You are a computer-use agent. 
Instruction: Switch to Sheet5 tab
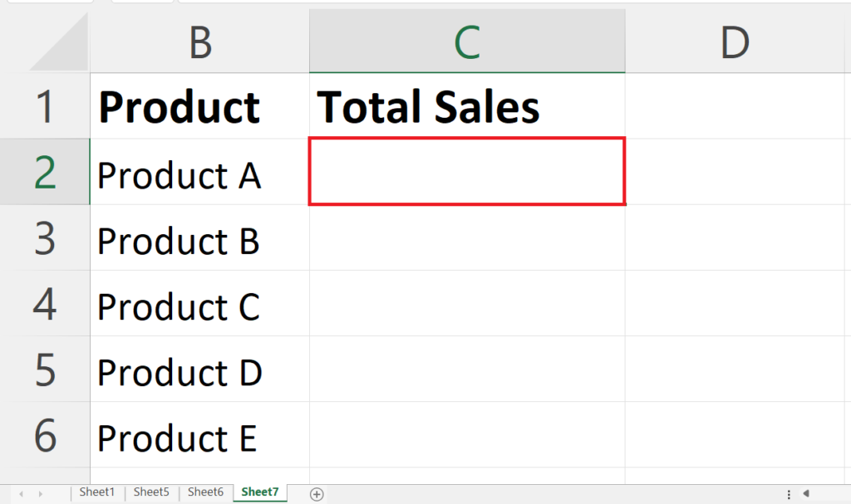tap(151, 492)
